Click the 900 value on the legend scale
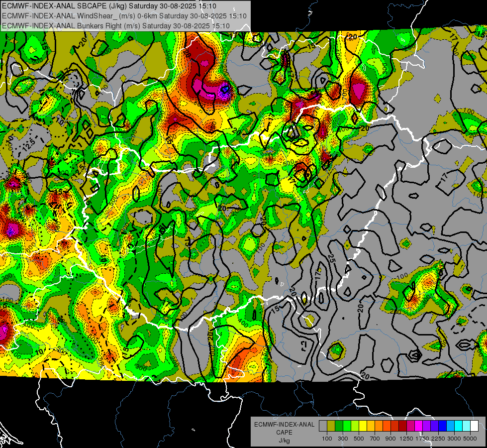Image resolution: width=487 pixels, height=448 pixels. click(x=390, y=439)
